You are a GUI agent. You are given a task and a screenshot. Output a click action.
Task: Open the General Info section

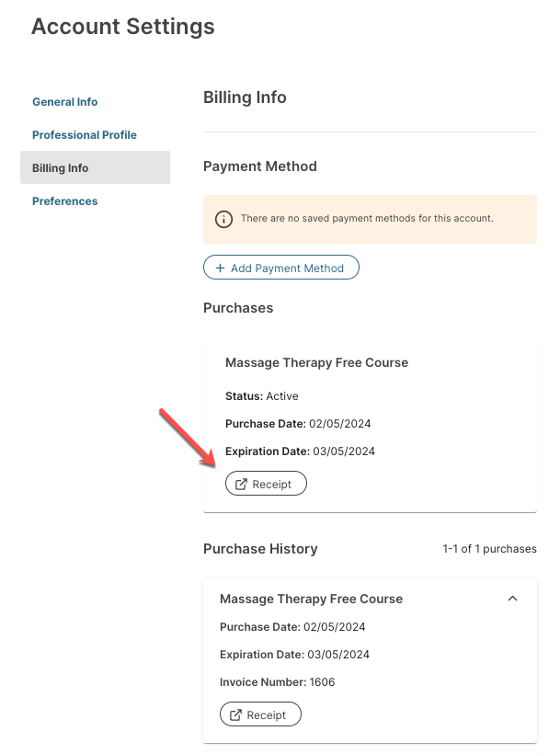click(x=65, y=102)
